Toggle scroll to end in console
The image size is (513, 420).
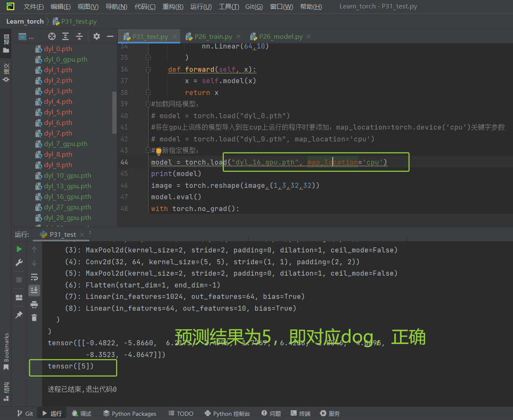click(x=34, y=290)
